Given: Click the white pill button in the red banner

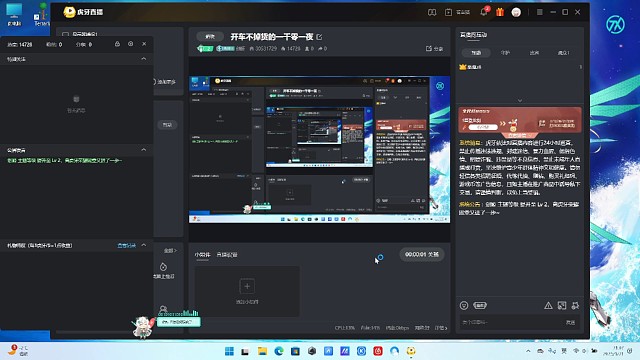Looking at the screenshot, I should coord(482,127).
